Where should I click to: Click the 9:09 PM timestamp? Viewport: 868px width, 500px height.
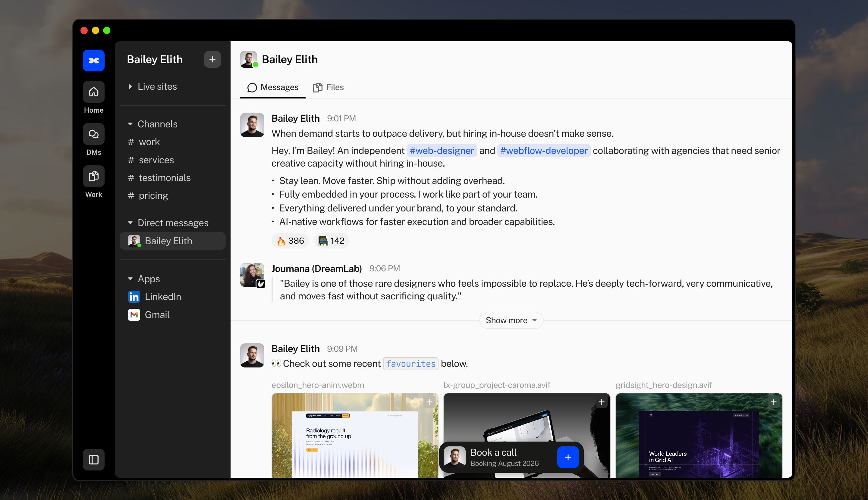point(342,349)
